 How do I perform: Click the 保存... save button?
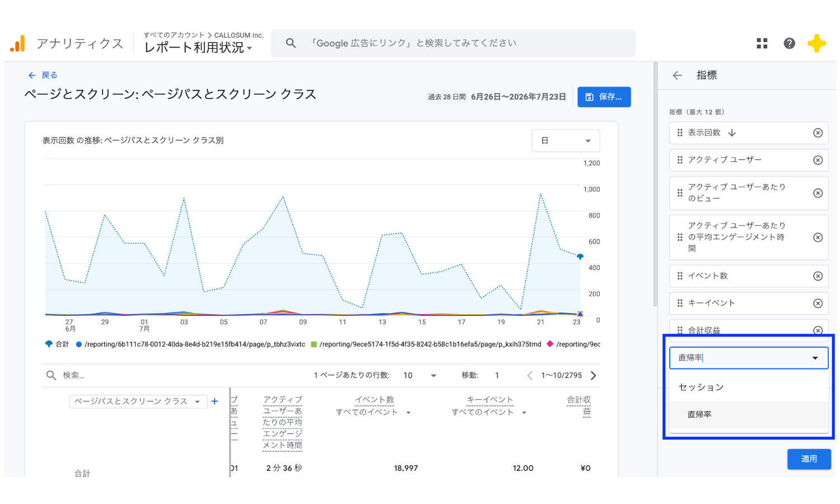click(x=604, y=97)
